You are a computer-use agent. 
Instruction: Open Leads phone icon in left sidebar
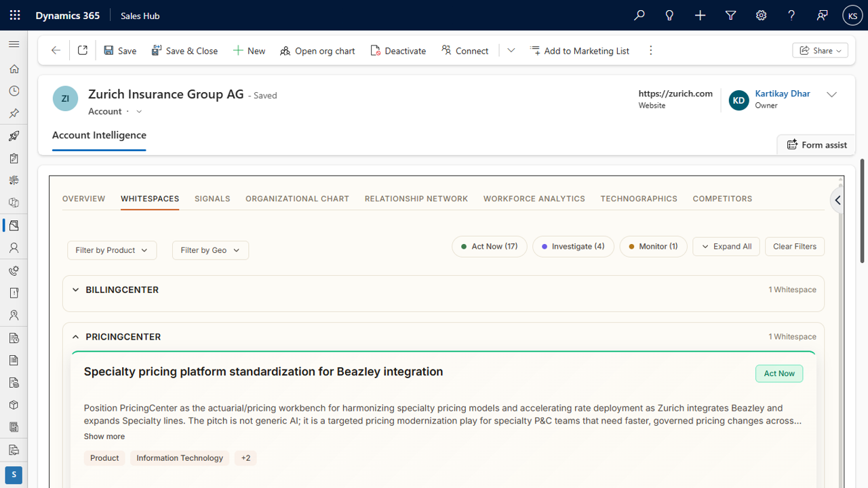[14, 270]
